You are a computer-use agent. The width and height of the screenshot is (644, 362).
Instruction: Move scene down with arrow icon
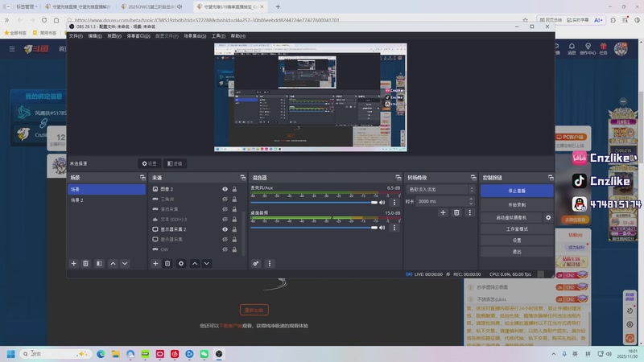tap(125, 264)
